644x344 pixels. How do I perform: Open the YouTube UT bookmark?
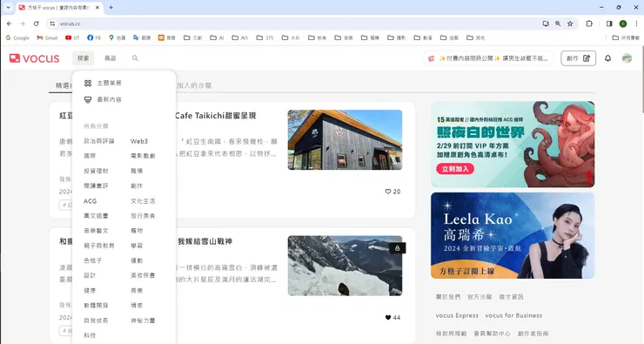(x=72, y=37)
